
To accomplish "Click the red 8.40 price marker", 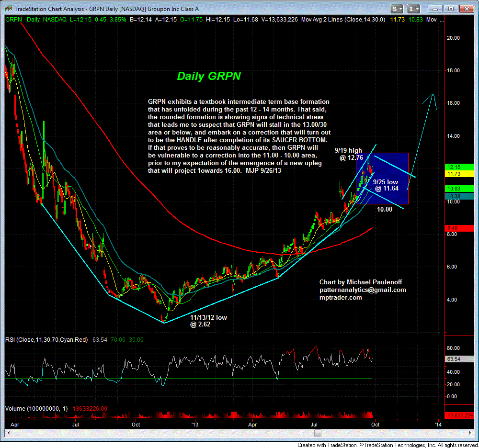I will point(460,228).
